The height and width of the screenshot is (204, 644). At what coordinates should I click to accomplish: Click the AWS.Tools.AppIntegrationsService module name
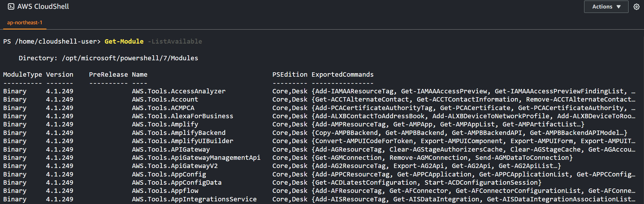point(194,199)
